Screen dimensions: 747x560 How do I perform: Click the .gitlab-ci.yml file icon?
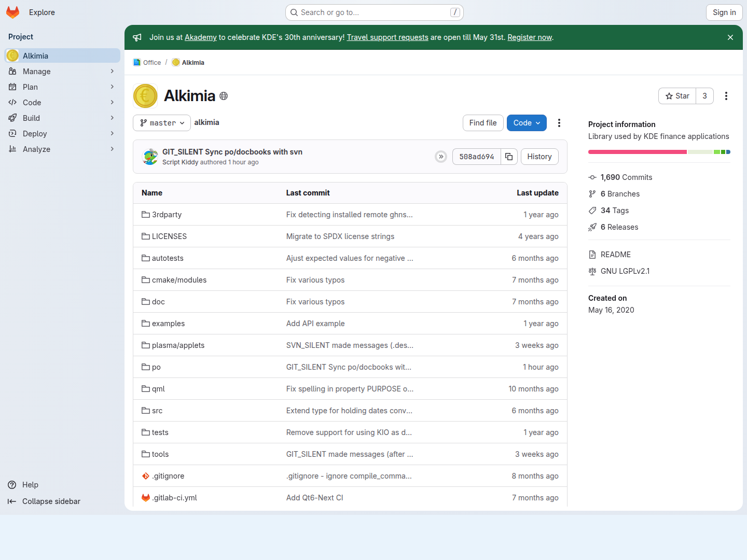click(x=146, y=497)
